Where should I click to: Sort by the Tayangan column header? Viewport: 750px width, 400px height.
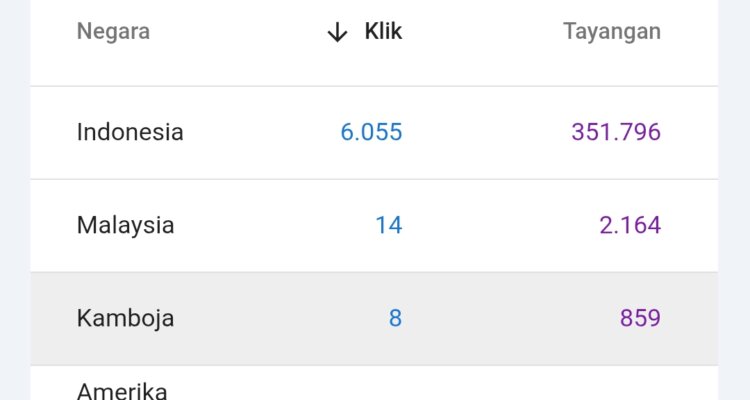pos(612,32)
